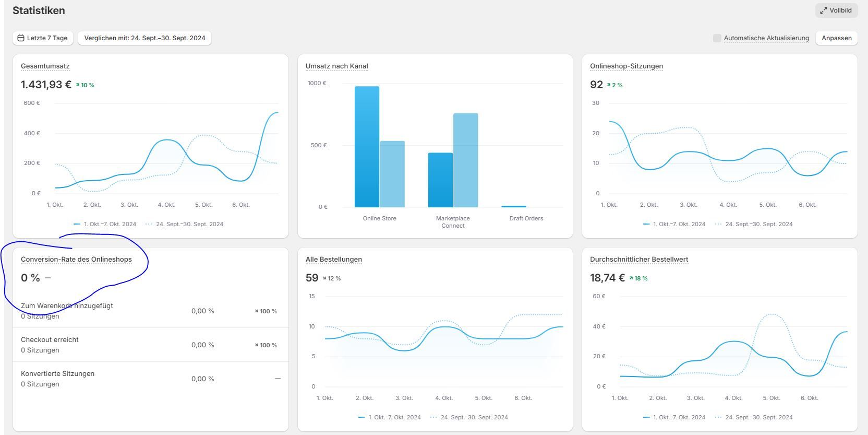Open the Alle Bestellungen report title
The width and height of the screenshot is (868, 435).
[x=333, y=260]
